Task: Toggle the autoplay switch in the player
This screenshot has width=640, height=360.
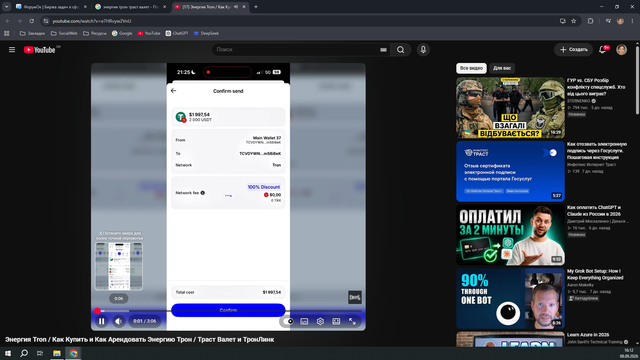Action: [x=288, y=321]
